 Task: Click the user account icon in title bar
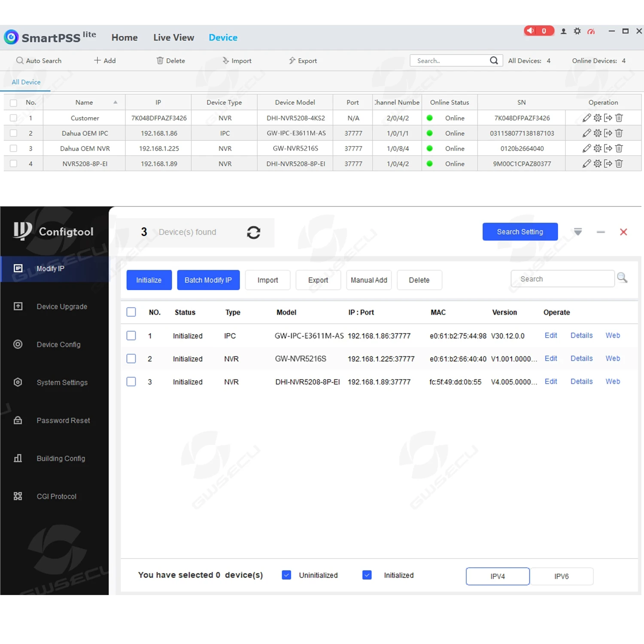(564, 31)
